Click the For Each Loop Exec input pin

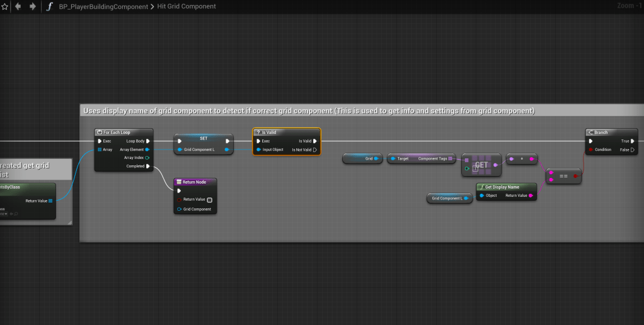(100, 141)
